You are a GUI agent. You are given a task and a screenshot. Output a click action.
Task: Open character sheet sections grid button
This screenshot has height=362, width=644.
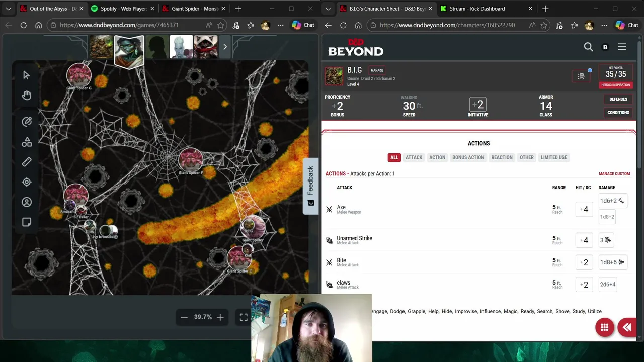605,328
